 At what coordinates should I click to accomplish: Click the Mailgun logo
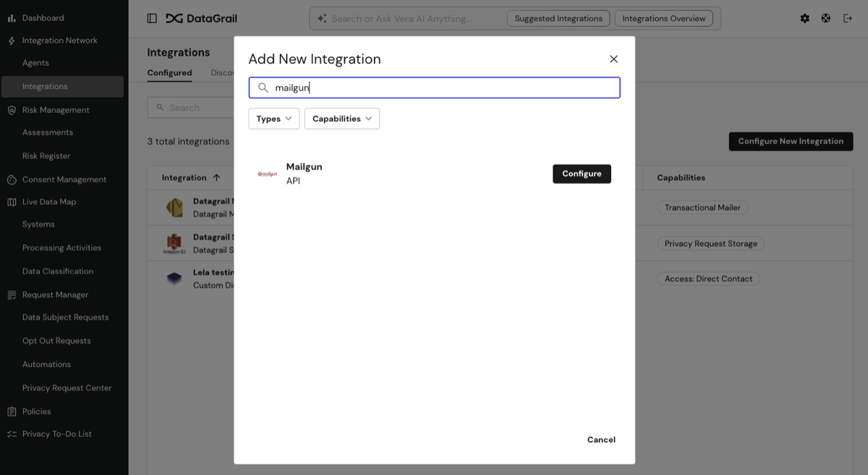[268, 174]
